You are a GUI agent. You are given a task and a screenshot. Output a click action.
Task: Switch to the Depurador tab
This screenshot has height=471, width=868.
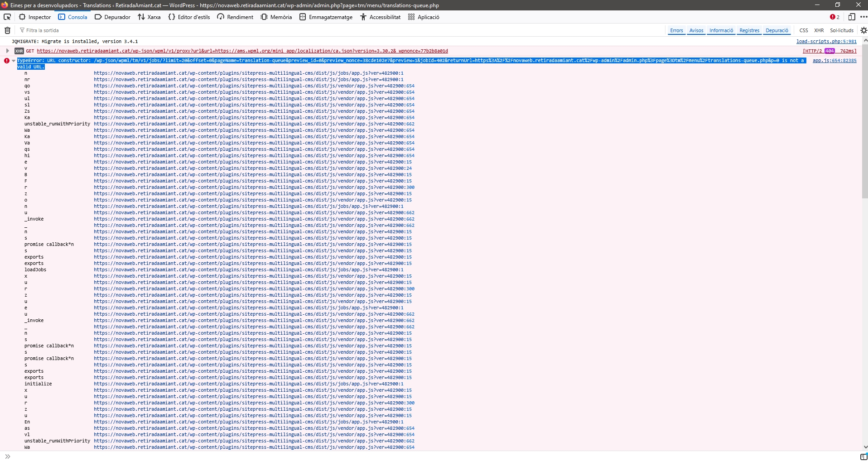pyautogui.click(x=112, y=17)
